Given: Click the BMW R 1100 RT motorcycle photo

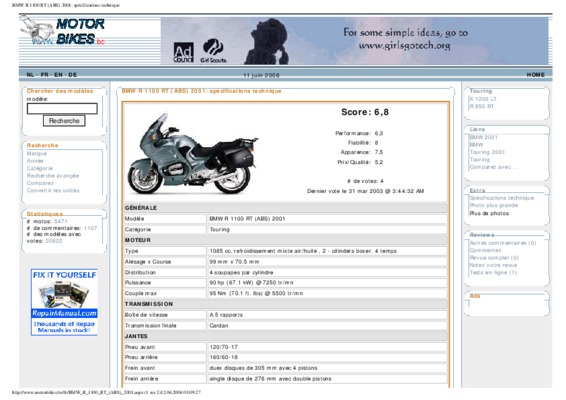Looking at the screenshot, I should click(193, 154).
